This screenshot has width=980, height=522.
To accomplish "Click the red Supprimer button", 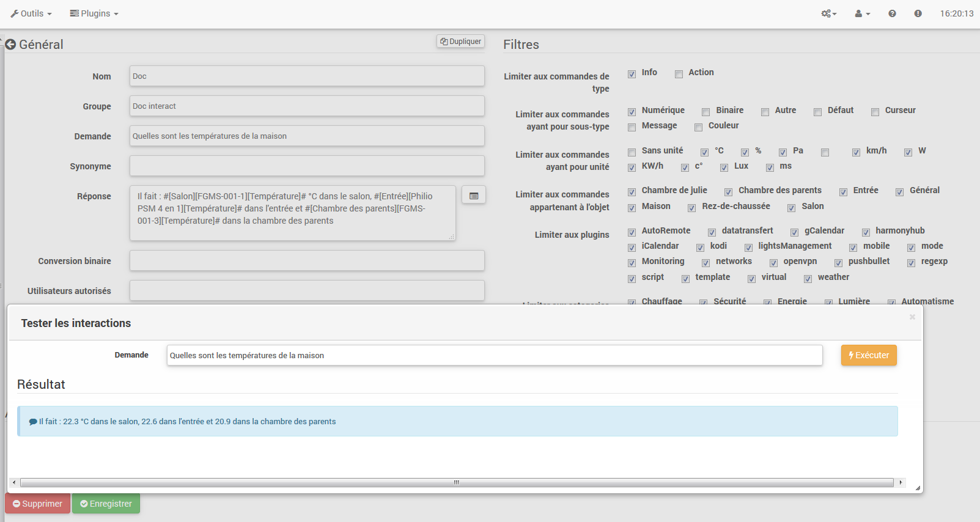I will click(38, 504).
